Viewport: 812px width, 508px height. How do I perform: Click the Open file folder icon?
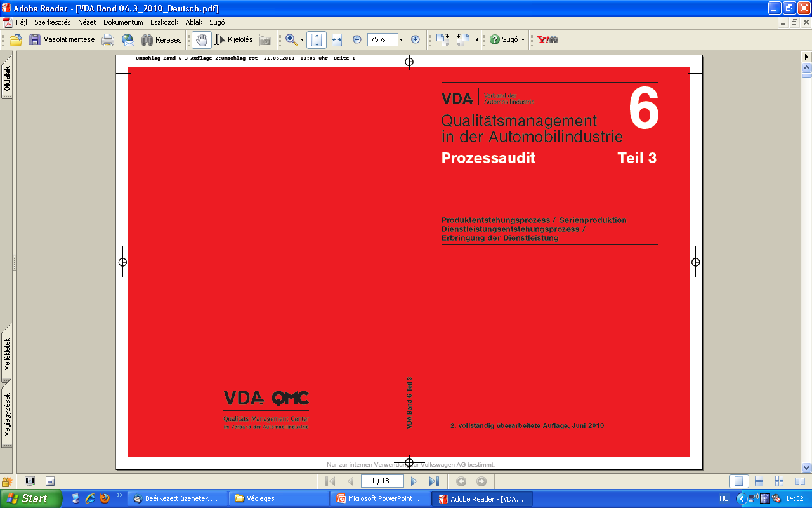tap(16, 39)
